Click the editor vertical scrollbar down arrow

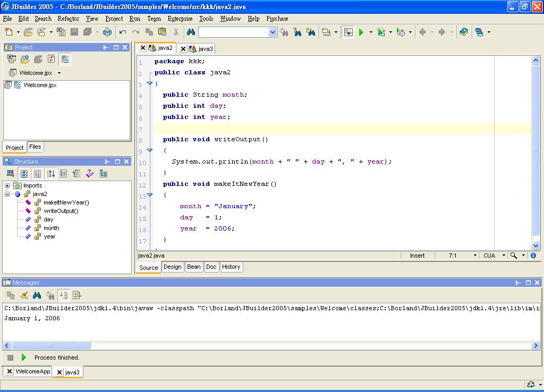click(535, 245)
